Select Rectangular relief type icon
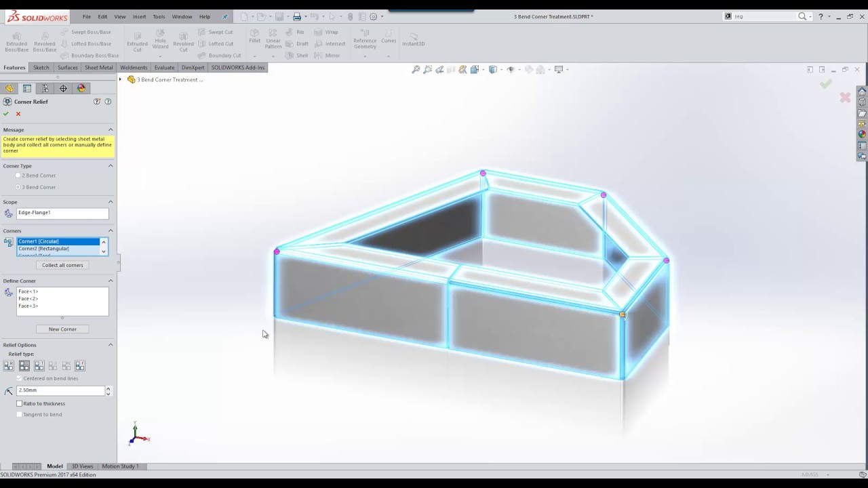Screen dimensions: 868x488 [9, 366]
